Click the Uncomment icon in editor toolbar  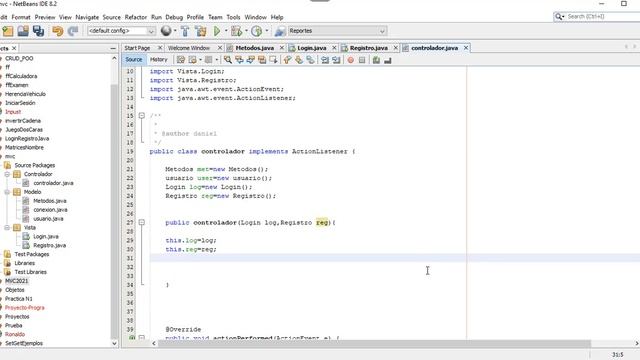(x=388, y=60)
